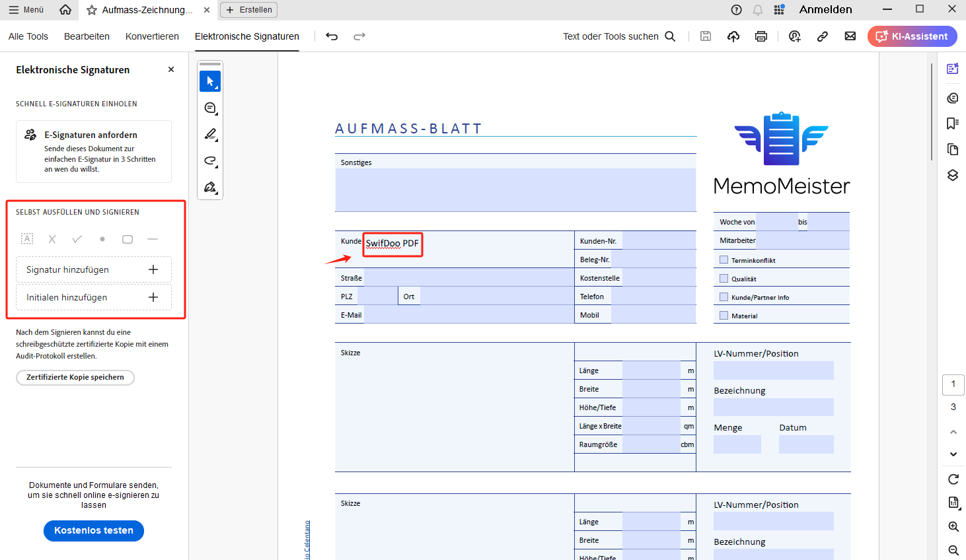This screenshot has width=966, height=560.
Task: Tick the Qualität checkbox
Action: [x=724, y=278]
